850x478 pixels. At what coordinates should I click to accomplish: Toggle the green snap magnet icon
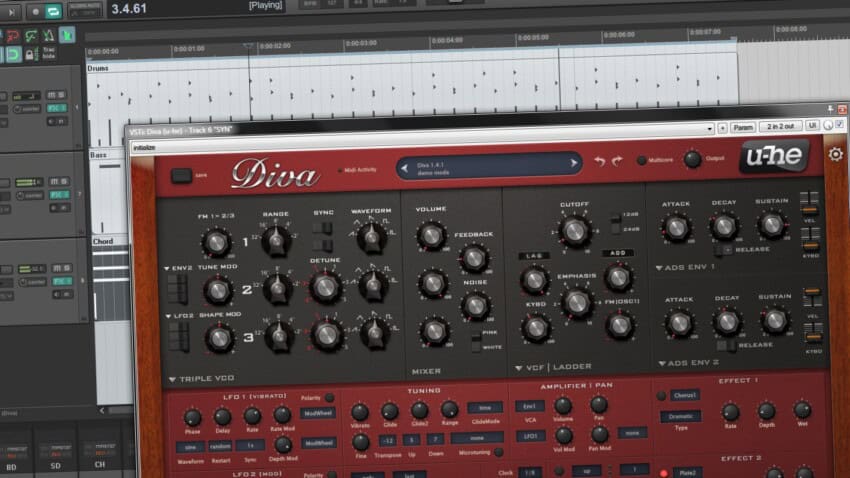click(x=13, y=54)
